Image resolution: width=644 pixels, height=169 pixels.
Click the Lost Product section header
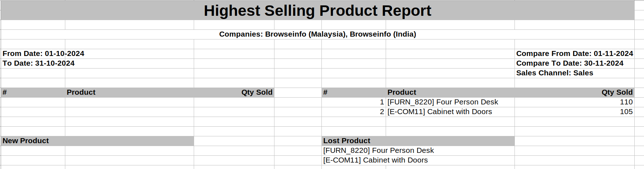347,141
